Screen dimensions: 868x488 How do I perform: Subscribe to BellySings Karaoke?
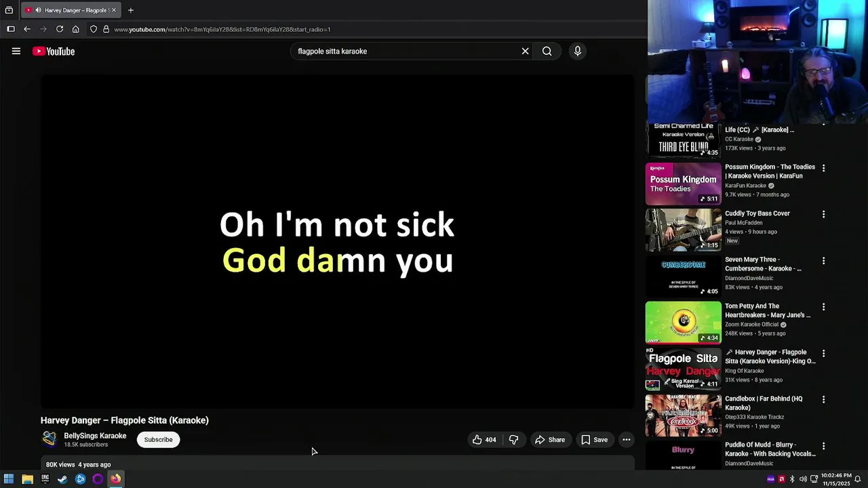click(x=158, y=440)
